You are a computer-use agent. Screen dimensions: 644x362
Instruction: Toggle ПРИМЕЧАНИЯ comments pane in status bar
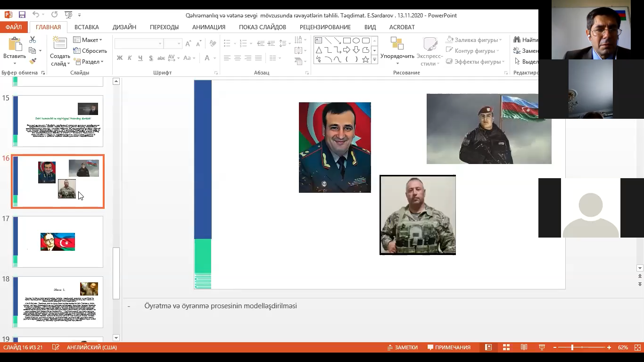click(449, 347)
